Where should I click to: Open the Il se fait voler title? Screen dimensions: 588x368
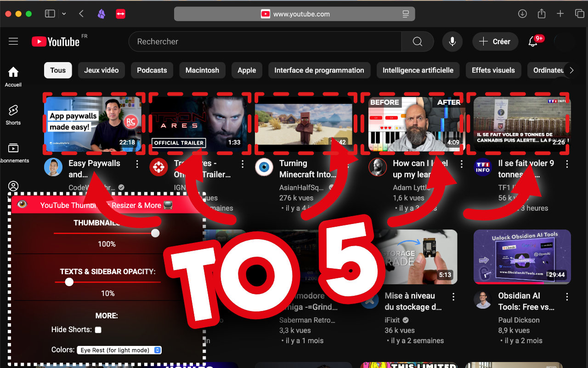pos(526,169)
